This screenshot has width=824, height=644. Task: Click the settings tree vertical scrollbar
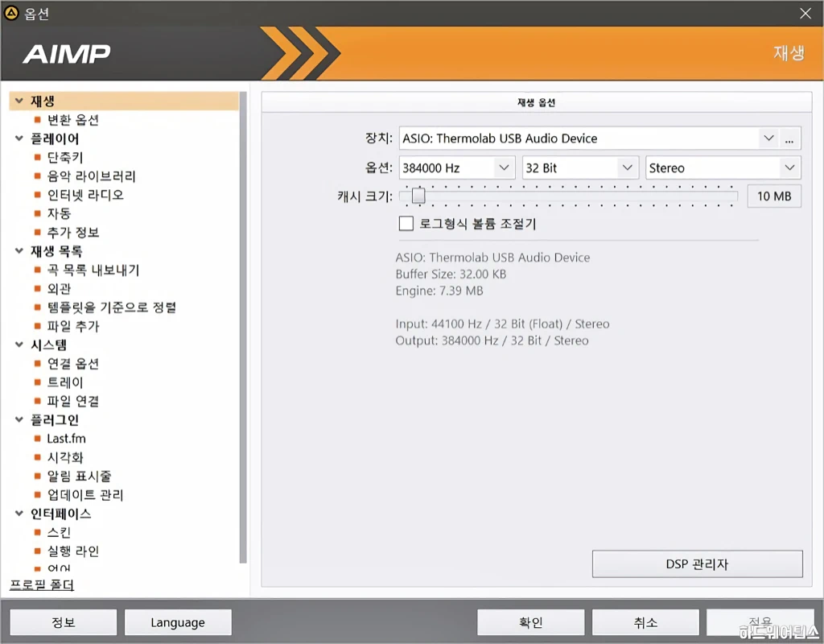(243, 328)
